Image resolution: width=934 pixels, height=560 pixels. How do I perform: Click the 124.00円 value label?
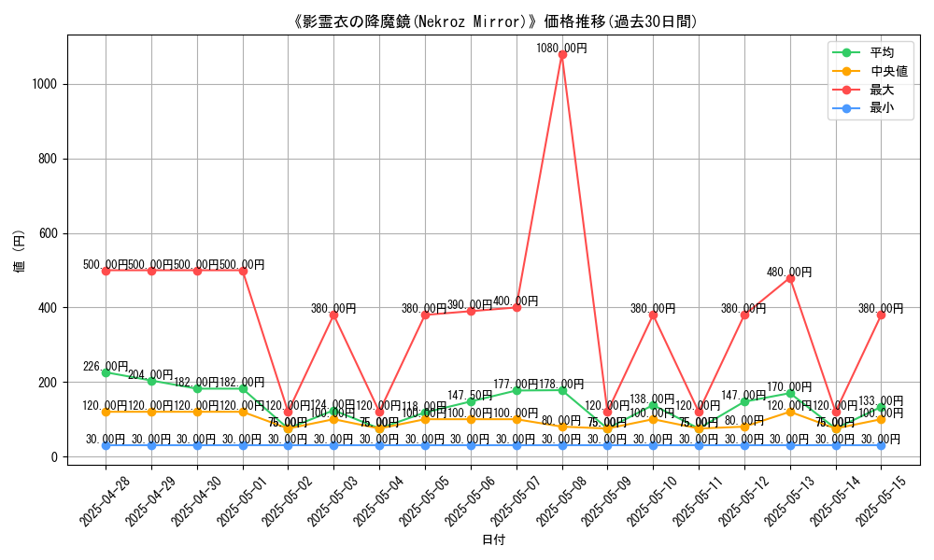333,405
